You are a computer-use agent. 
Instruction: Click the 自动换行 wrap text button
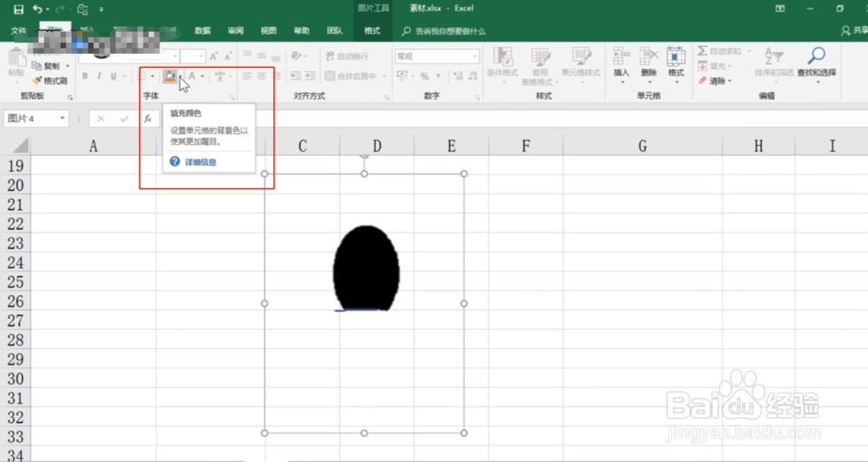(347, 56)
